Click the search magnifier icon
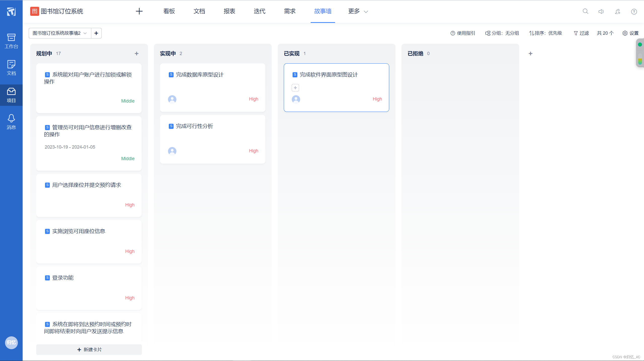 585,11
